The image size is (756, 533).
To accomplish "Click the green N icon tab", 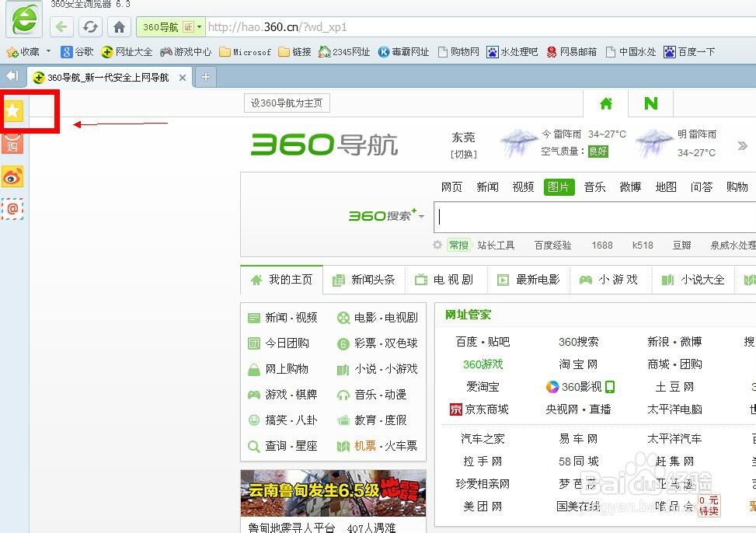I will pos(651,103).
